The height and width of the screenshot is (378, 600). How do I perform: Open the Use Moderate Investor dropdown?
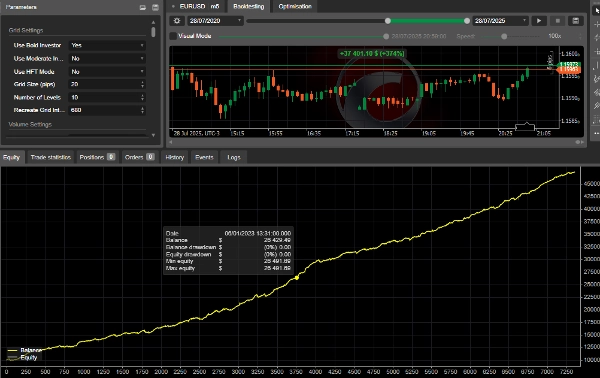click(107, 59)
